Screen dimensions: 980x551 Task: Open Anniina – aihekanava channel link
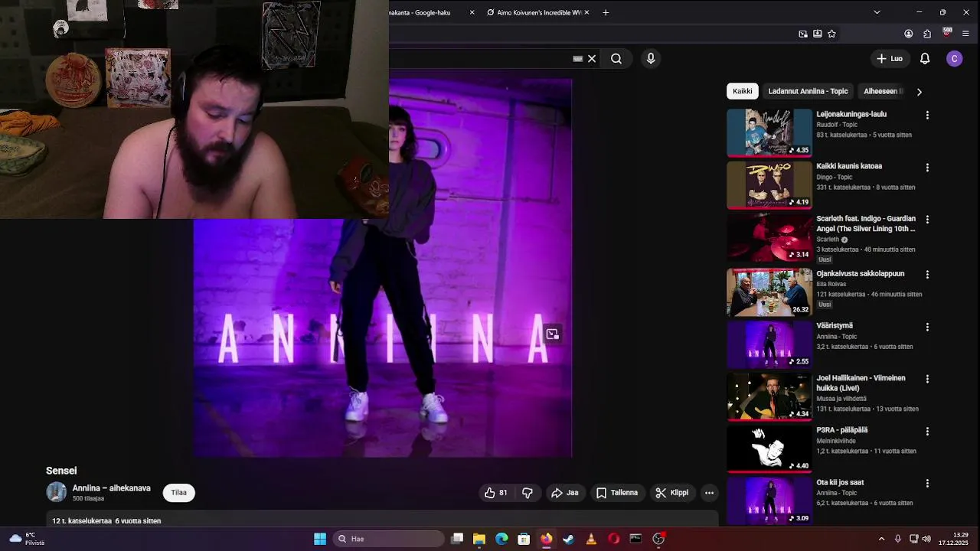111,488
